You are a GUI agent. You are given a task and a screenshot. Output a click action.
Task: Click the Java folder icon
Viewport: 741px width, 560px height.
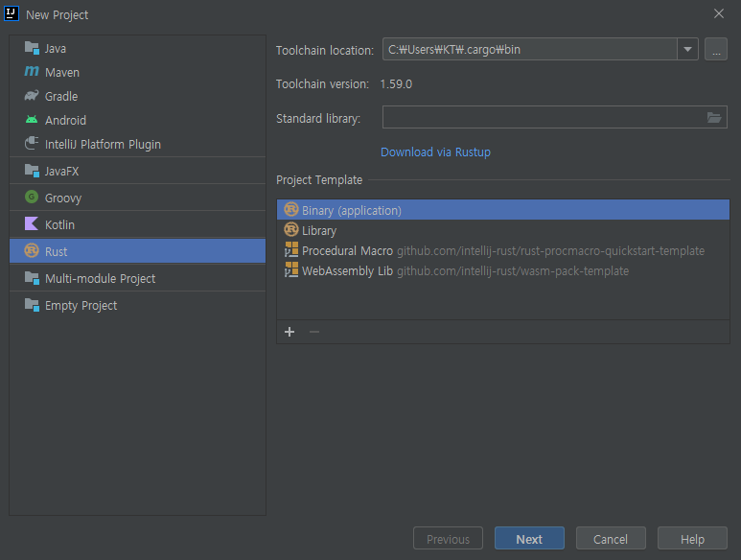pyautogui.click(x=32, y=48)
